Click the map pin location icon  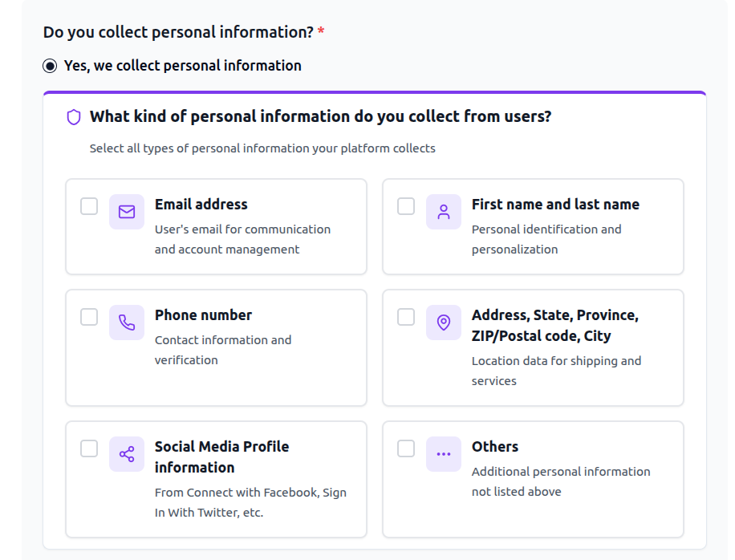click(444, 323)
